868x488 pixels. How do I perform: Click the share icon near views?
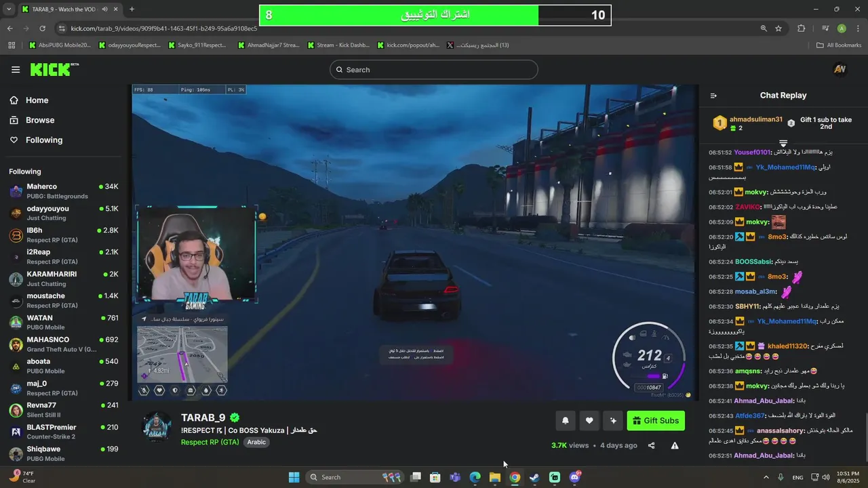[x=651, y=445]
